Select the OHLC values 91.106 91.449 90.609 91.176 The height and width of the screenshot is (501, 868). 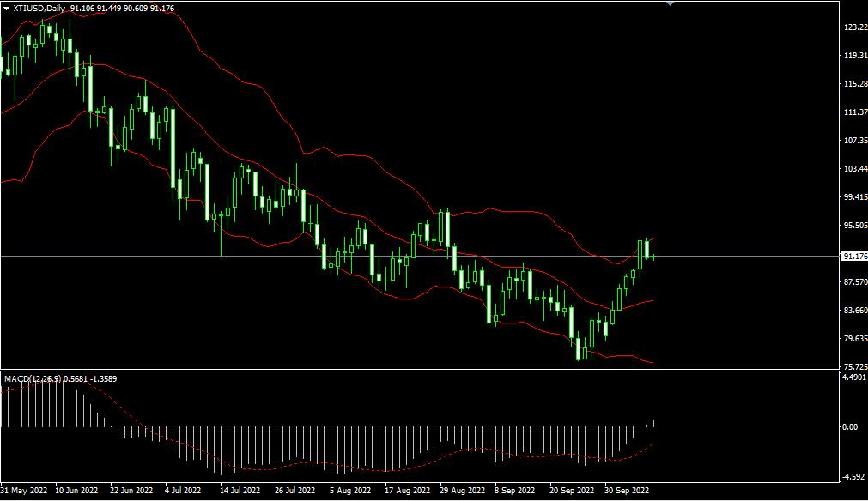[122, 9]
